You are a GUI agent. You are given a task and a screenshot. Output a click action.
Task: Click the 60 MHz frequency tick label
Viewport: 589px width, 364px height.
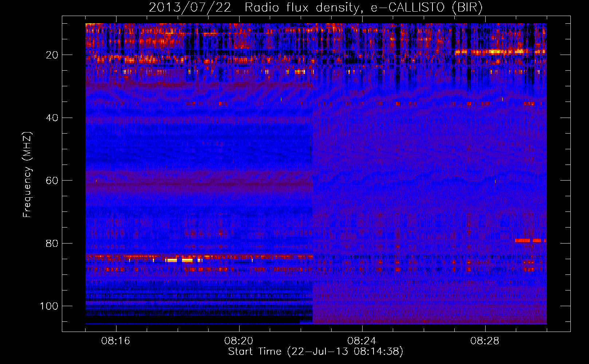(x=52, y=181)
